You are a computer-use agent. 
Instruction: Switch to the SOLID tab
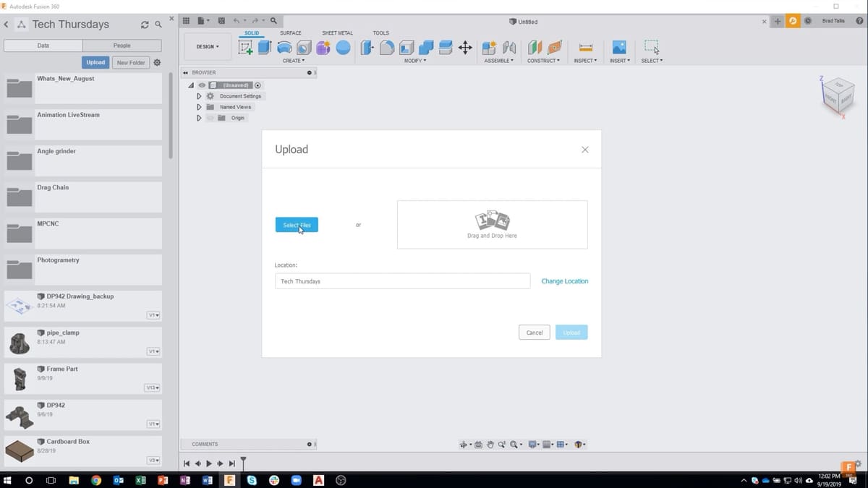pos(252,33)
